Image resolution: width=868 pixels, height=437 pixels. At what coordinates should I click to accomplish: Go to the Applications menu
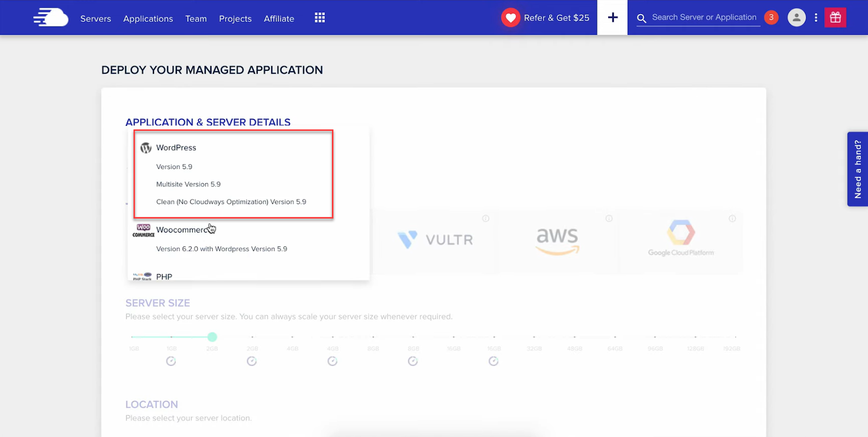point(148,18)
